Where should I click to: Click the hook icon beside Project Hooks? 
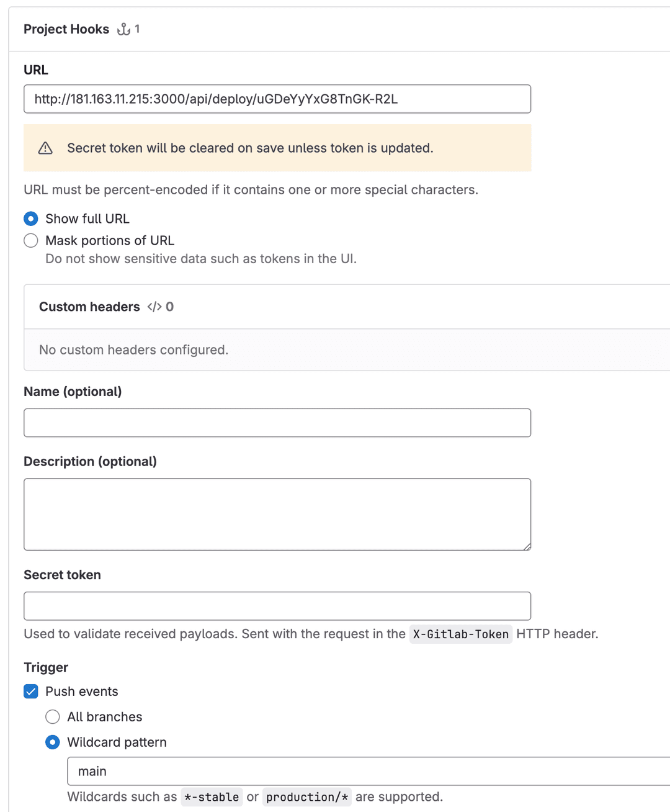pyautogui.click(x=123, y=29)
